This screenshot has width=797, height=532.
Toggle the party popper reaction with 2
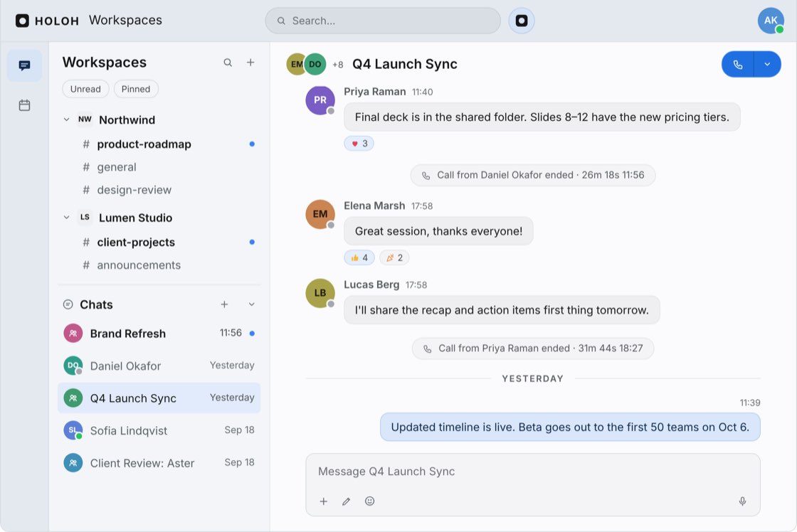(394, 257)
